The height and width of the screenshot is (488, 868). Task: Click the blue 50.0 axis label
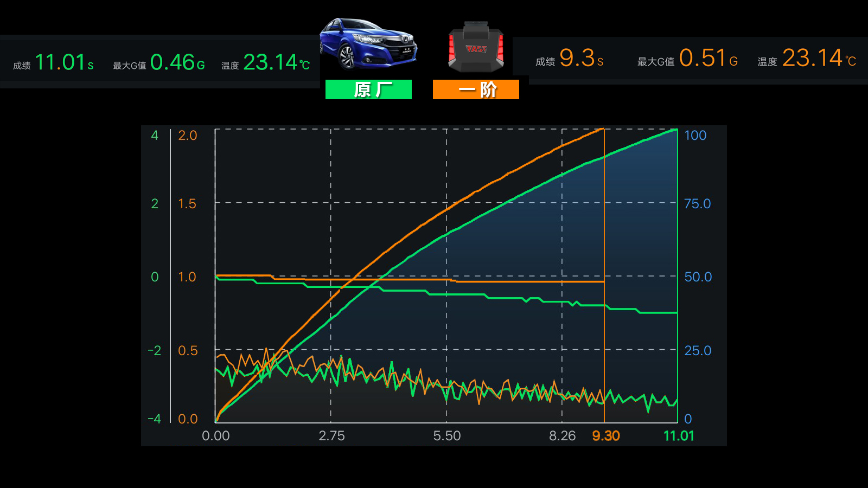tap(698, 277)
